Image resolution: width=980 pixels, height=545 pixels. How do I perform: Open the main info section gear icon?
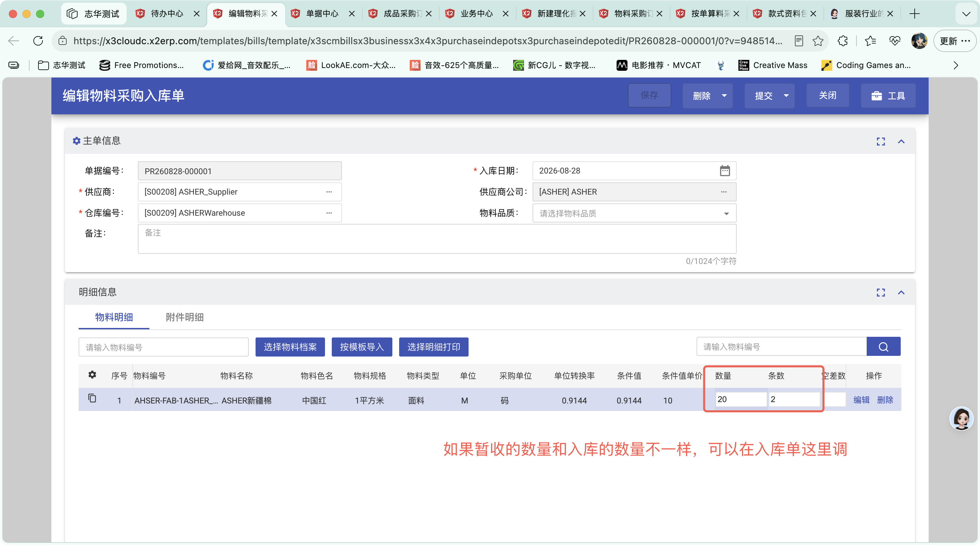(x=77, y=141)
